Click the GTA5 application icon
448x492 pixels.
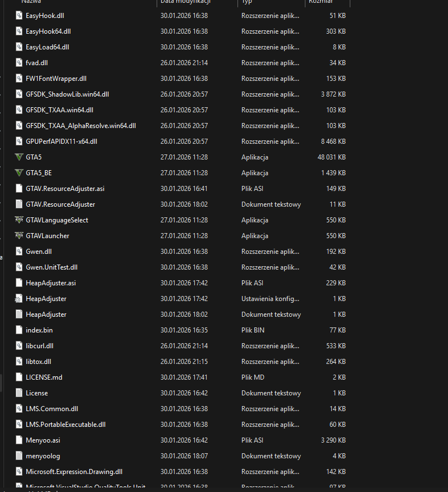tap(19, 157)
